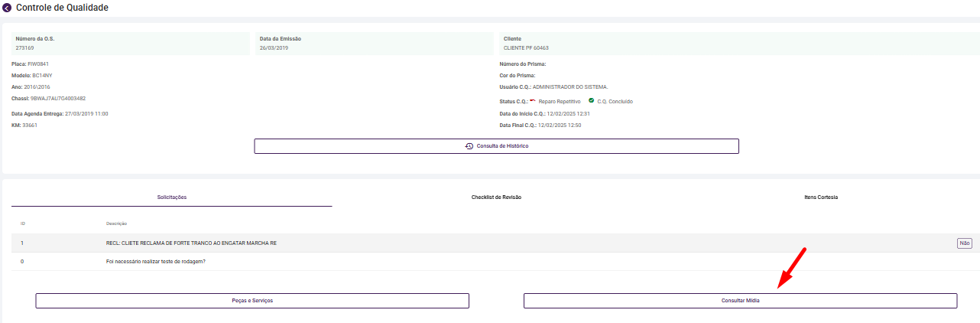This screenshot has height=323, width=980.
Task: Go back using the arrow icon beside Controle de Qualidade
Action: point(7,8)
